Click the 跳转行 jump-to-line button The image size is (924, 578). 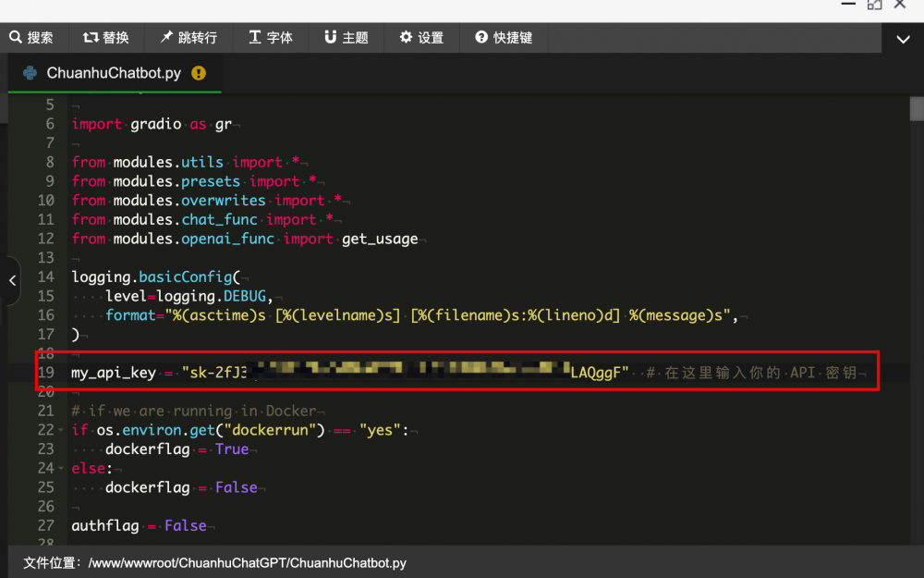[188, 38]
